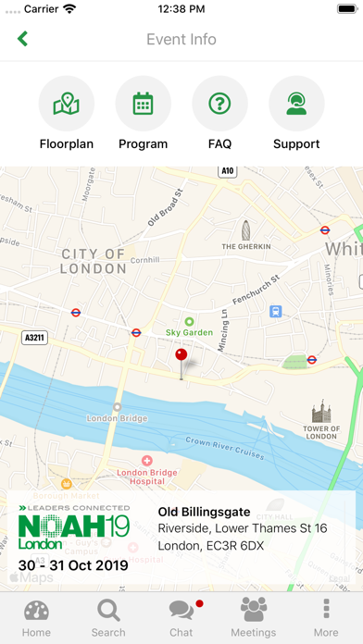Tap the Tower of London landmark

click(x=321, y=411)
